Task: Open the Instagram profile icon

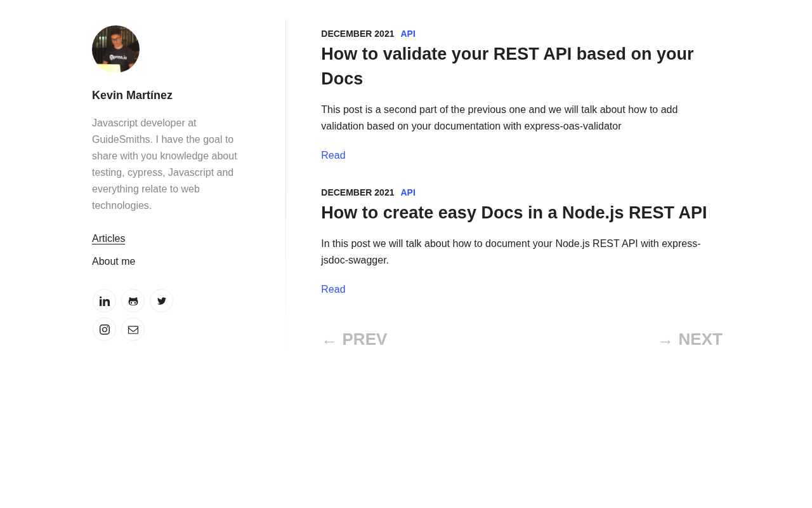Action: 105,330
